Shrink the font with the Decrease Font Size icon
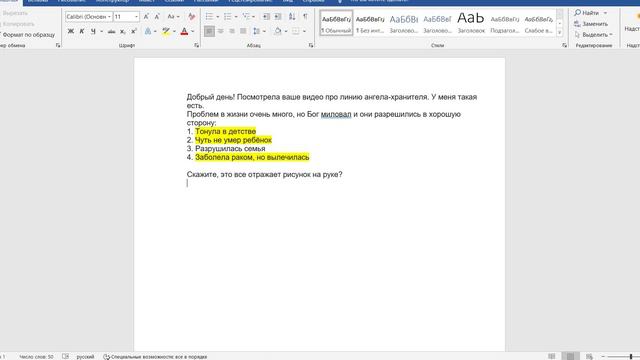 coord(157,17)
